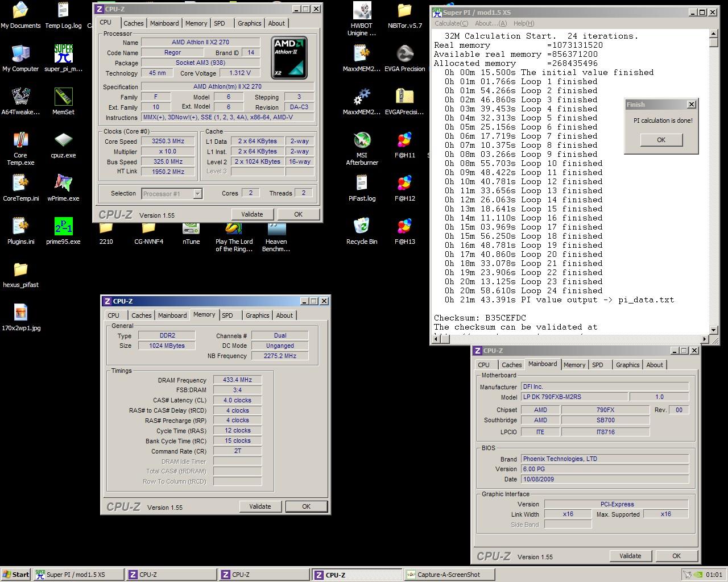Click OK in top CPU-Z CPU window
The width and height of the screenshot is (728, 582).
click(x=298, y=214)
